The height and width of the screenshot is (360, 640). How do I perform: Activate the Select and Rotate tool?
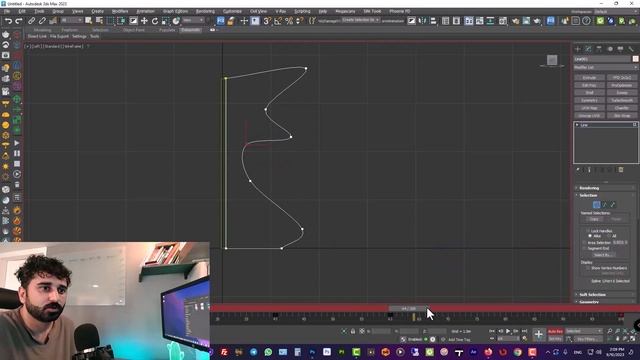click(155, 21)
